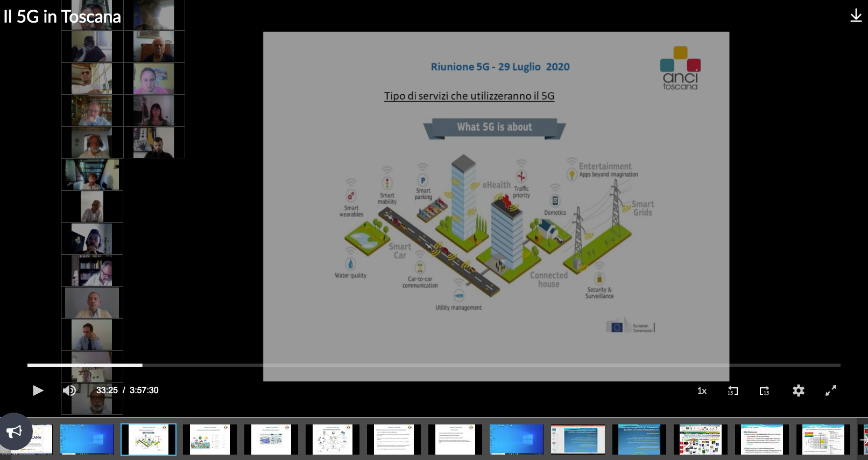This screenshot has height=460, width=868.
Task: Skip forward 15 seconds
Action: (764, 391)
